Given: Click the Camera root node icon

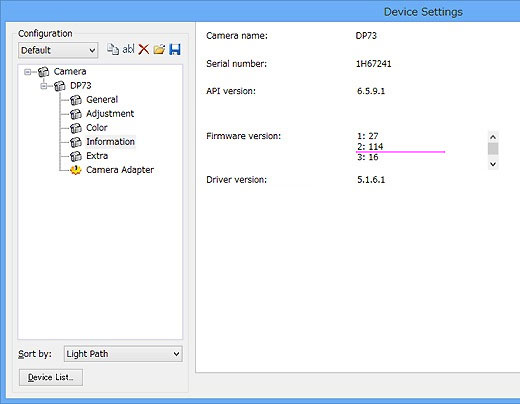Looking at the screenshot, I should click(x=43, y=72).
